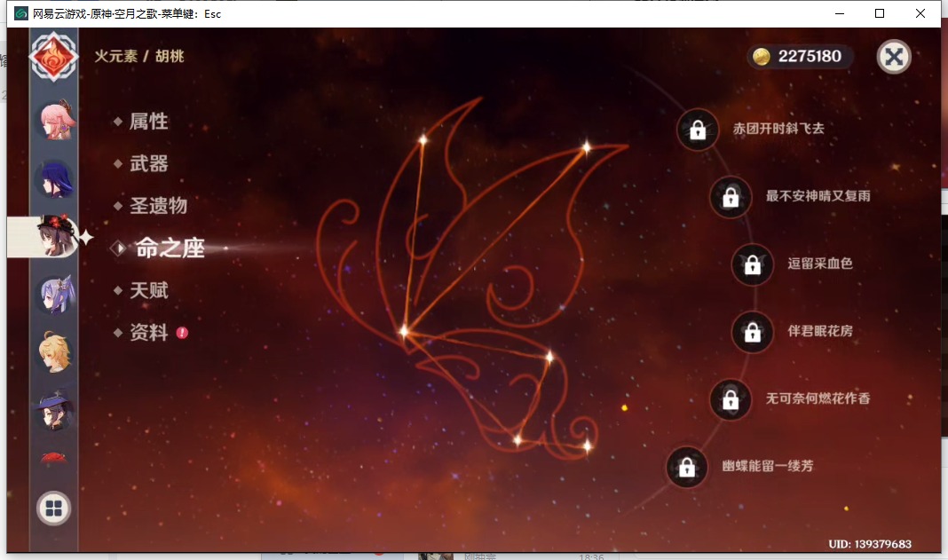The image size is (948, 560).
Task: Maximize the cloud gaming window
Action: click(880, 13)
